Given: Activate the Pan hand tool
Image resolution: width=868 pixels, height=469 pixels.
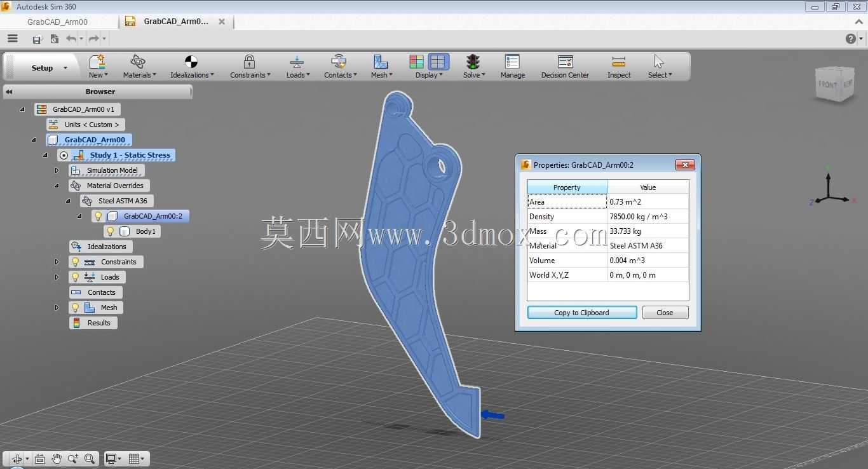Looking at the screenshot, I should (x=57, y=459).
